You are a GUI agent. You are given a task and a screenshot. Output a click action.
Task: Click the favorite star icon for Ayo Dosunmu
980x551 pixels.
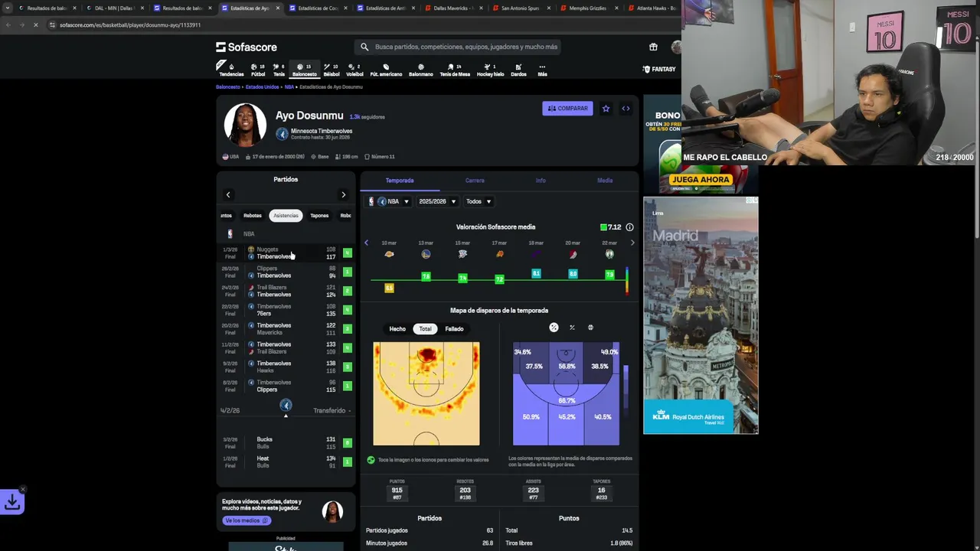coord(606,109)
